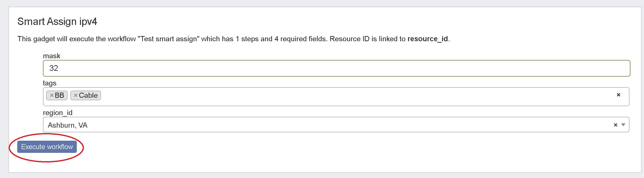Remove the Cable tag
The width and height of the screenshot is (644, 178).
(x=76, y=95)
